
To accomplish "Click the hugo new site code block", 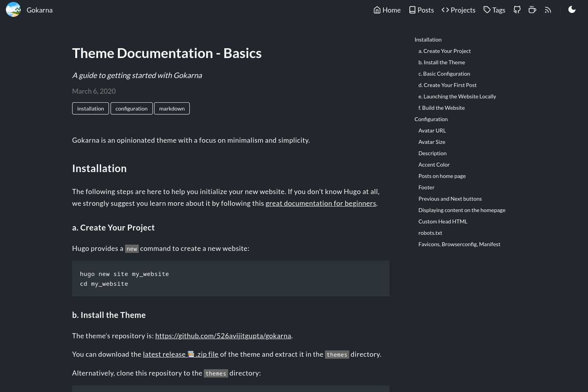I will [231, 279].
